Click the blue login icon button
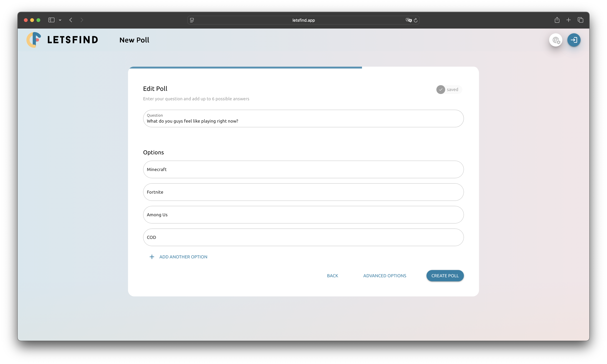The image size is (607, 364). (574, 40)
